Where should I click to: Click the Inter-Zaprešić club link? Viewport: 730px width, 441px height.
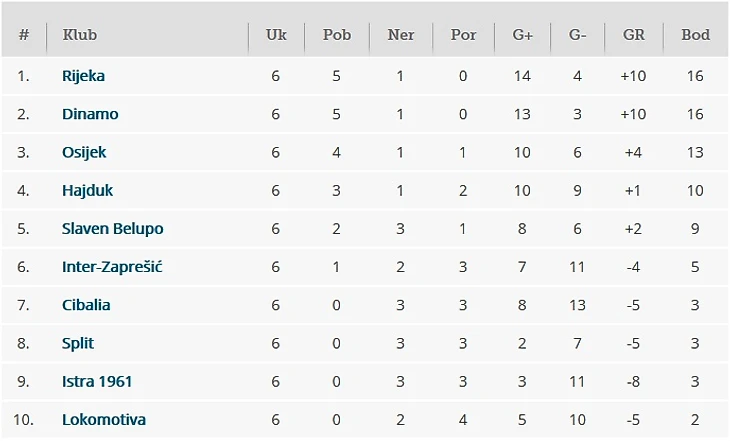click(110, 266)
